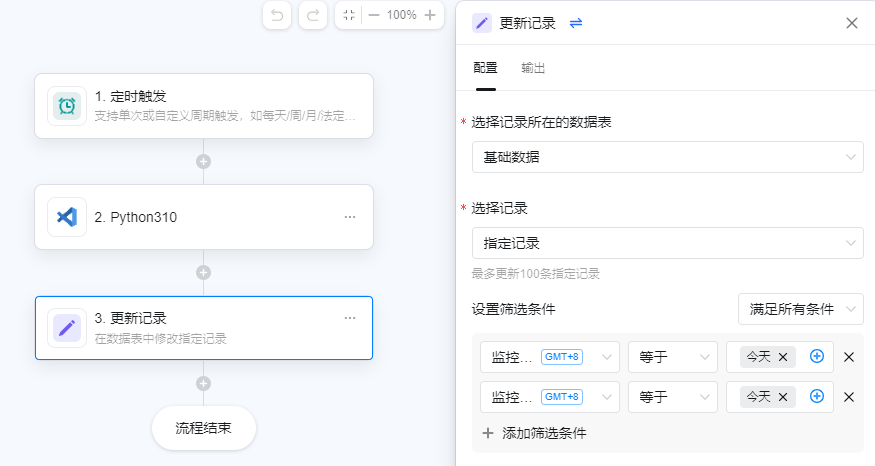
Task: Open the 指定记录 record selection dropdown
Action: pyautogui.click(x=667, y=243)
